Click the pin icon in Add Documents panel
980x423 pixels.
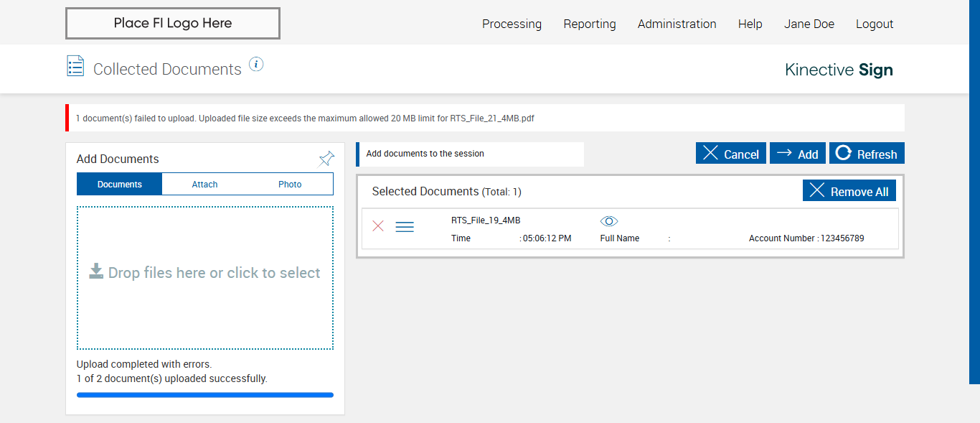click(326, 159)
